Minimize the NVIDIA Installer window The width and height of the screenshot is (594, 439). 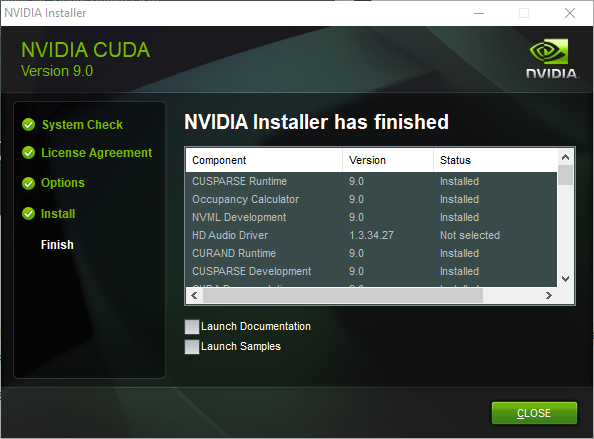click(479, 13)
